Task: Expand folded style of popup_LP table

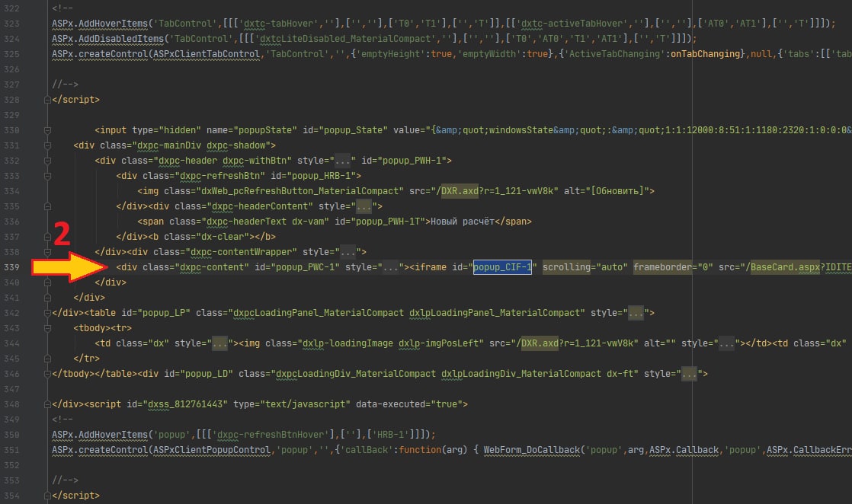Action: pos(636,313)
